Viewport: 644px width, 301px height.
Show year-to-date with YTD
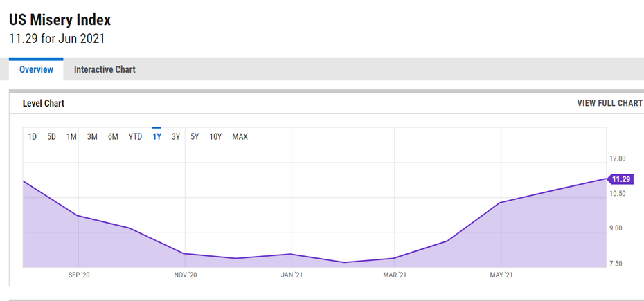tap(135, 136)
